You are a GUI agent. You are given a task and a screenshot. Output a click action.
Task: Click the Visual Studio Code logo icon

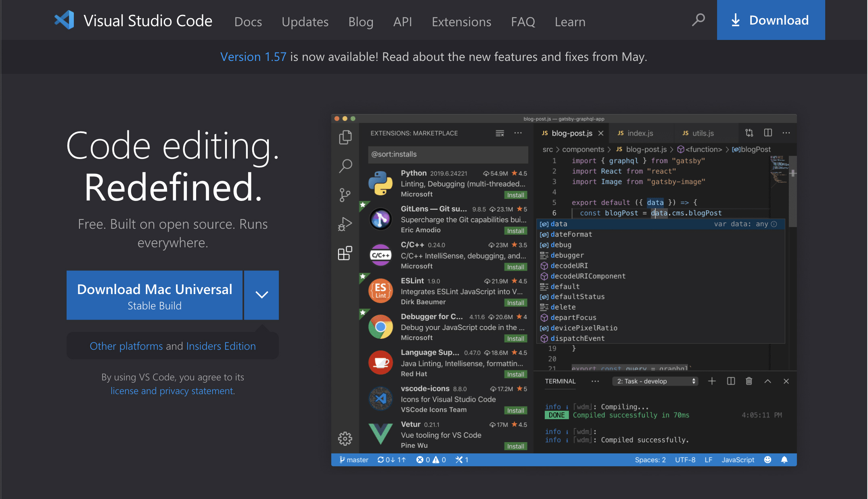[64, 20]
